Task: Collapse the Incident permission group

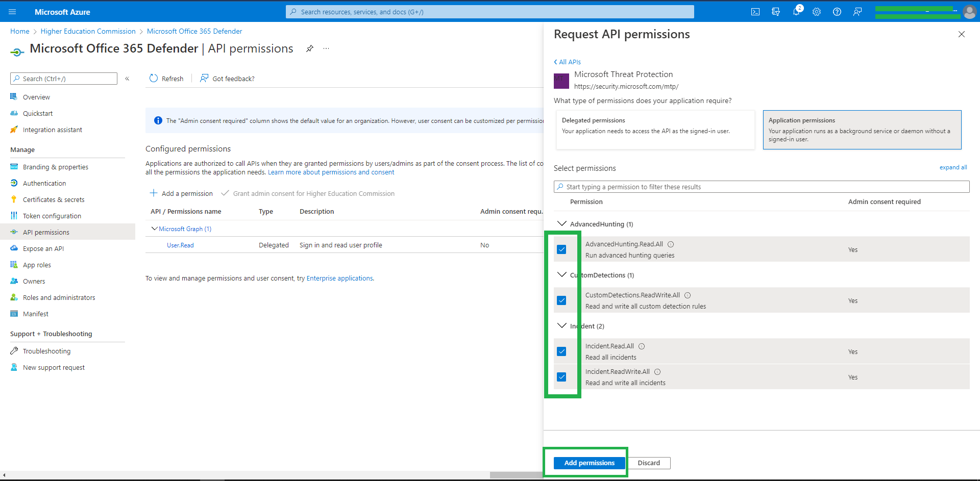Action: pos(562,325)
